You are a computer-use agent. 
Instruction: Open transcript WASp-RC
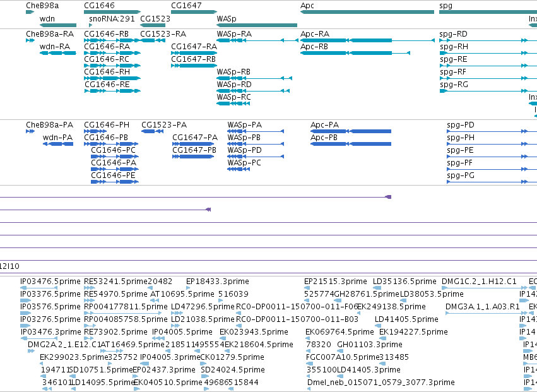click(233, 97)
